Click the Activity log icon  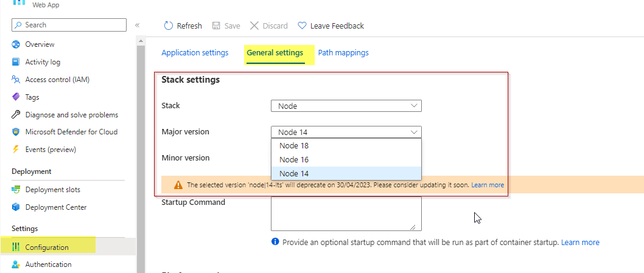pos(16,62)
